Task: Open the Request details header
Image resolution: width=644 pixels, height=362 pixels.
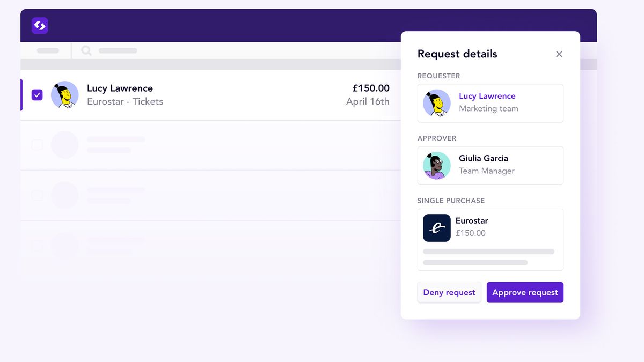Action: click(x=457, y=54)
